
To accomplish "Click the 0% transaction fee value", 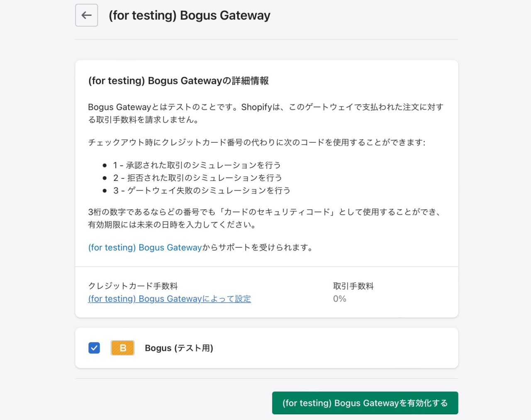I will tap(339, 299).
